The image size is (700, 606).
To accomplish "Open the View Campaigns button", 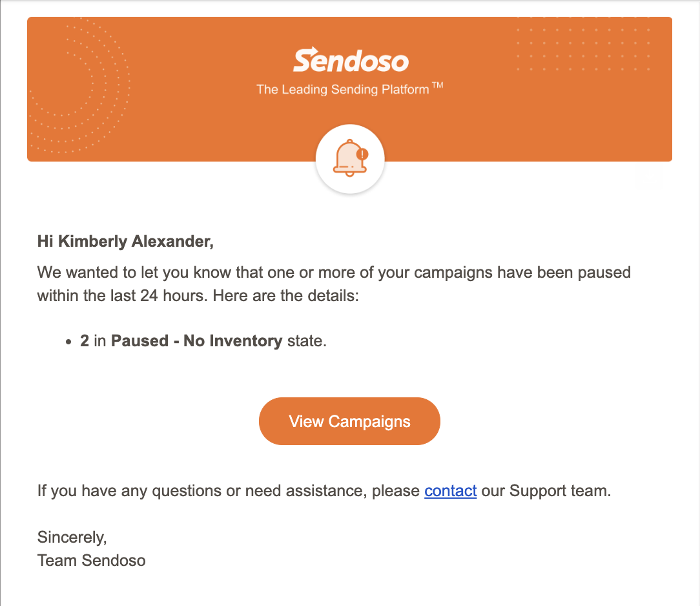I will pos(349,421).
